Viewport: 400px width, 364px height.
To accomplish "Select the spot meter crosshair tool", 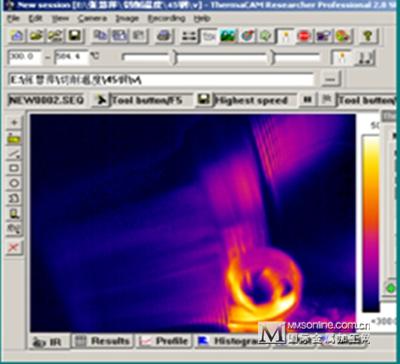I will tap(14, 123).
